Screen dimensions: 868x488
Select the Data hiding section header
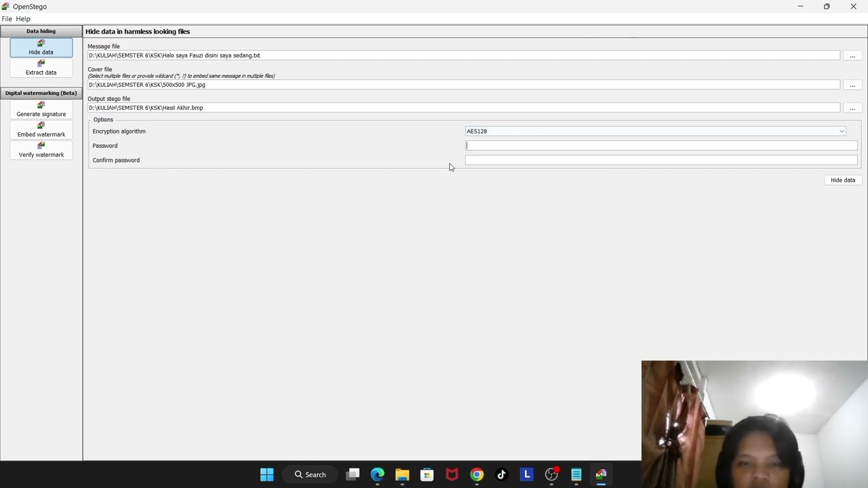[x=41, y=31]
